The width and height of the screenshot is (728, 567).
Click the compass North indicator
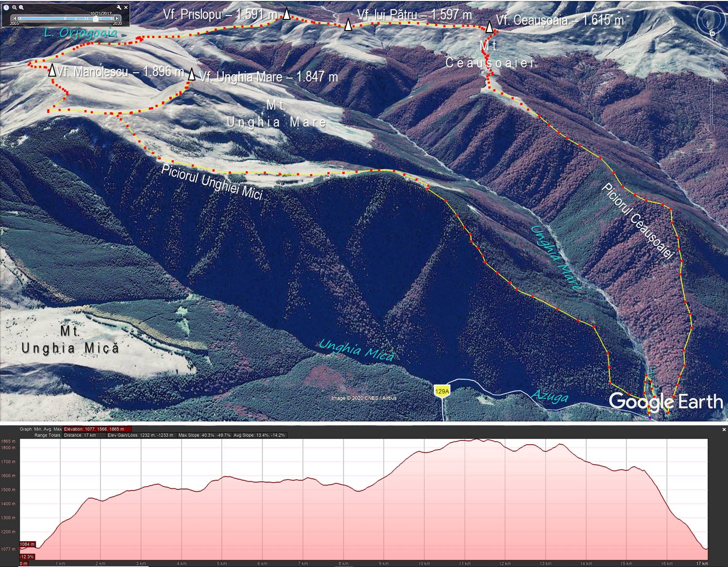(712, 33)
